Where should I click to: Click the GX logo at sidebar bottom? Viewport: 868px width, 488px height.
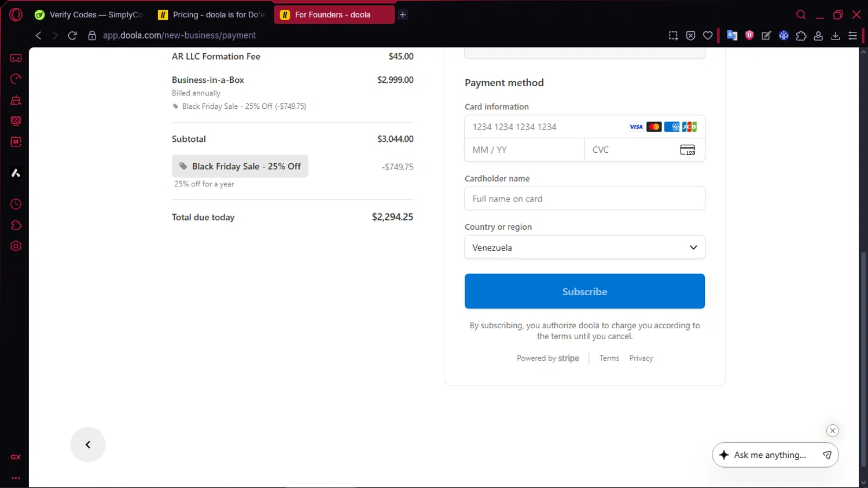click(x=16, y=457)
